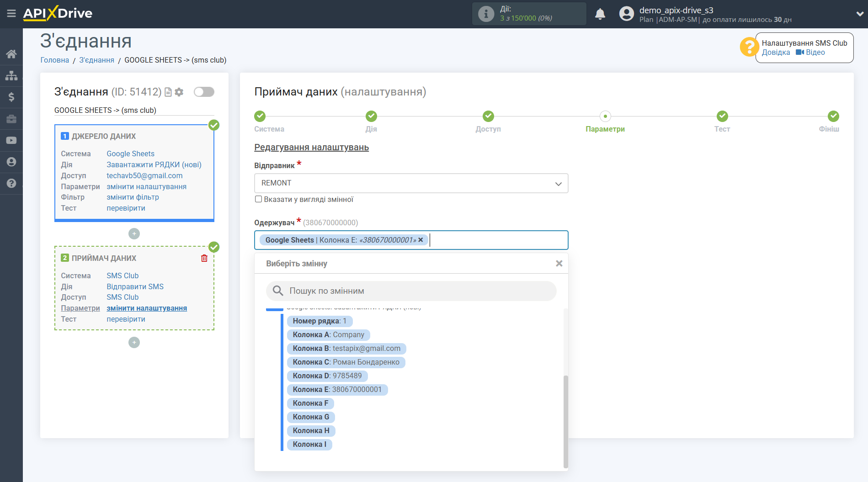Select variable Колонка C: Роман Бондаренко

(346, 362)
